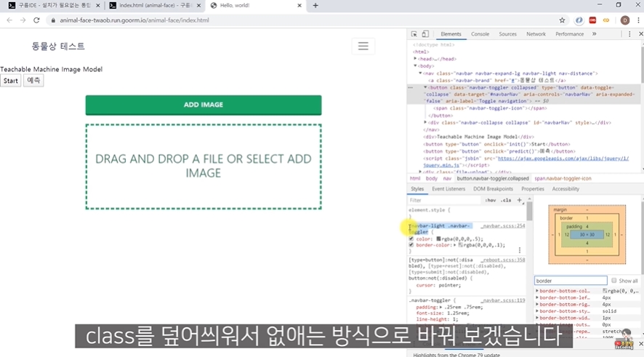Collapse the navbar-toggler button node
The width and height of the screenshot is (644, 357).
click(x=425, y=87)
